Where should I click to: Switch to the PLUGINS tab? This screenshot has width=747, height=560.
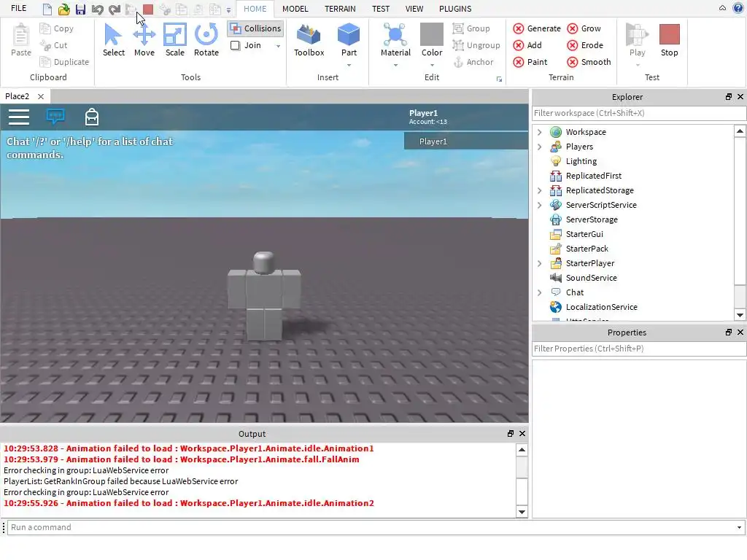(455, 9)
